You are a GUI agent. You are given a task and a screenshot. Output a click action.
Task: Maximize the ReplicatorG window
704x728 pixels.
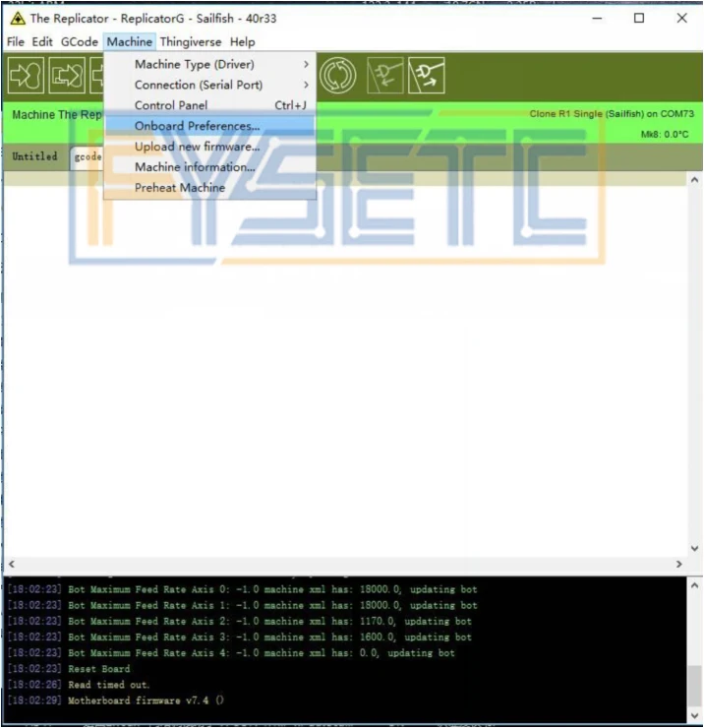(x=639, y=19)
